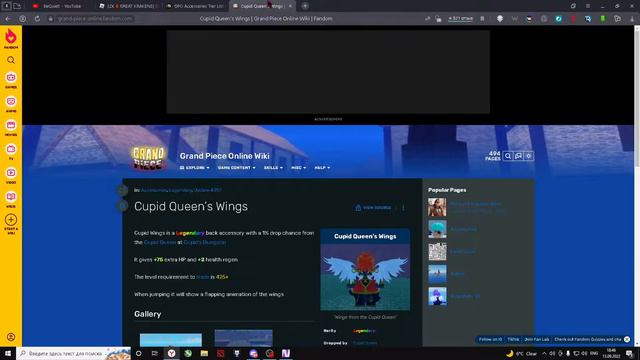640x360 pixels.
Task: Click Join Fan Lab button
Action: pyautogui.click(x=537, y=339)
